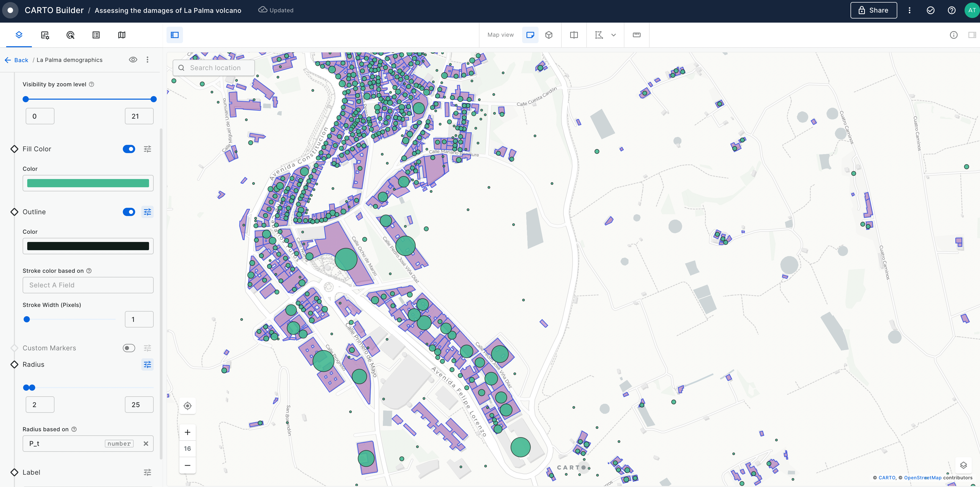This screenshot has height=487, width=980.
Task: Edit the Stroke Width value field
Action: pyautogui.click(x=139, y=319)
